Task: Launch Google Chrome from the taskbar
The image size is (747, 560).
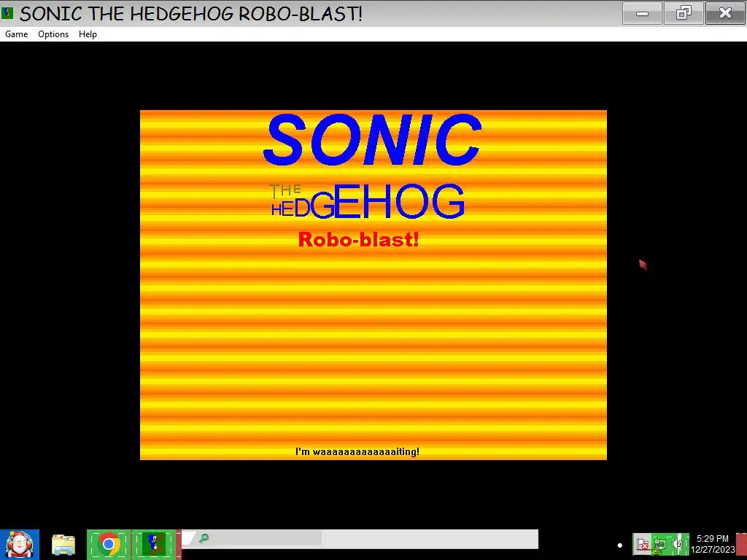Action: 109,545
